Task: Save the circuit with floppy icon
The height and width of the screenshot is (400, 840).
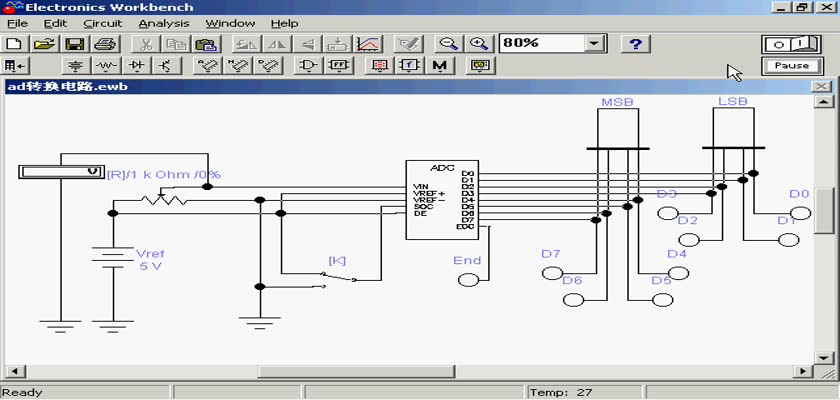Action: click(x=76, y=44)
